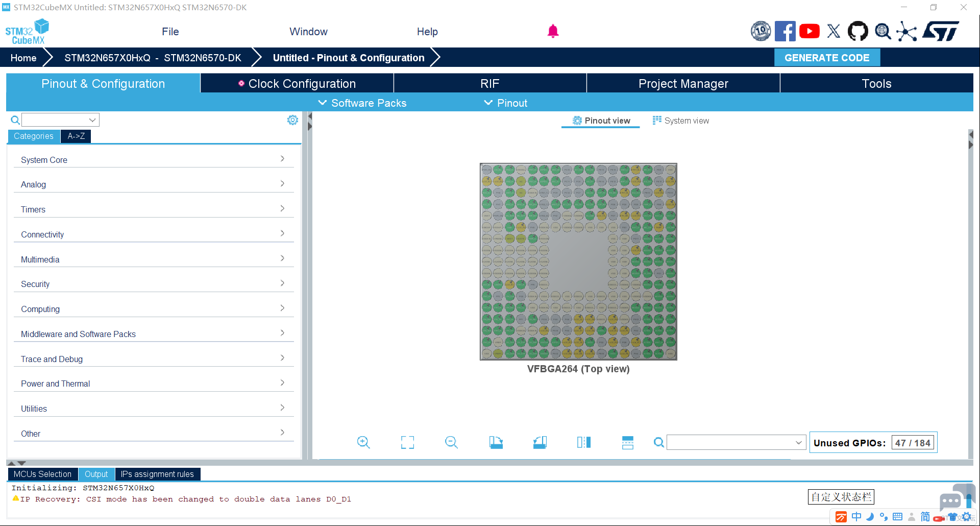Toggle the 中 Chinese input mode
Image resolution: width=980 pixels, height=526 pixels.
tap(856, 517)
